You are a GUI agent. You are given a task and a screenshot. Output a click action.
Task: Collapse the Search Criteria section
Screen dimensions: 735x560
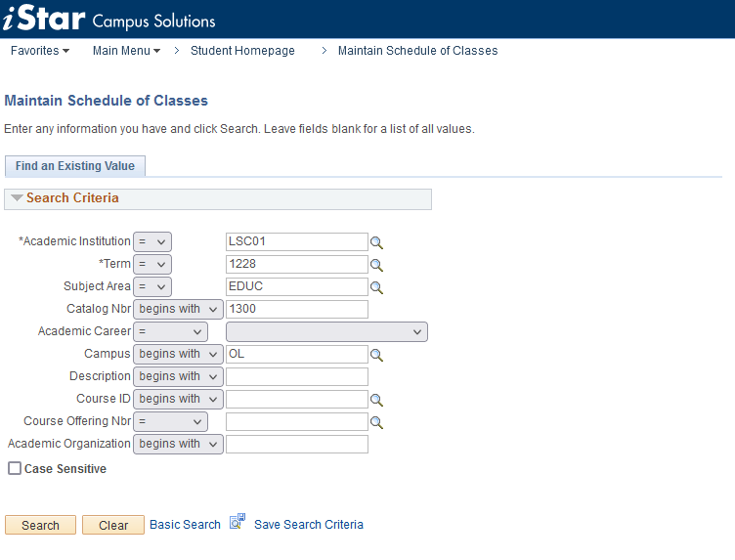[x=17, y=198]
